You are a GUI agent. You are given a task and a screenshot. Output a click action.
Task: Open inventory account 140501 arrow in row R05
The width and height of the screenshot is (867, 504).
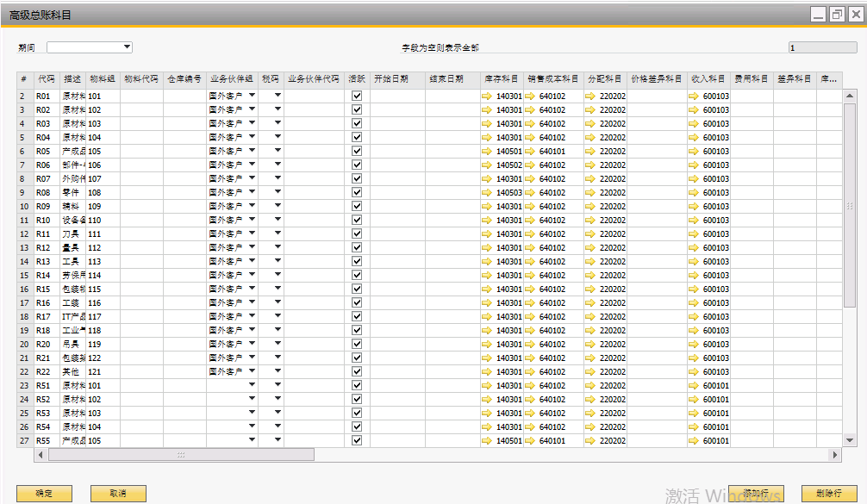(x=487, y=152)
